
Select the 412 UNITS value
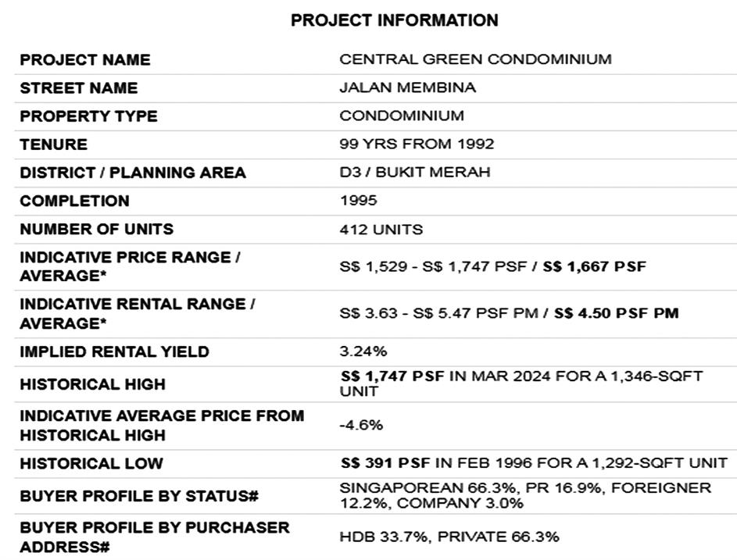pyautogui.click(x=381, y=230)
